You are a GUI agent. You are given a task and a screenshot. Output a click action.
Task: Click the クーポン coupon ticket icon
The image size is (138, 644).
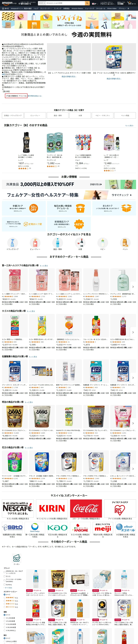click(x=17, y=558)
